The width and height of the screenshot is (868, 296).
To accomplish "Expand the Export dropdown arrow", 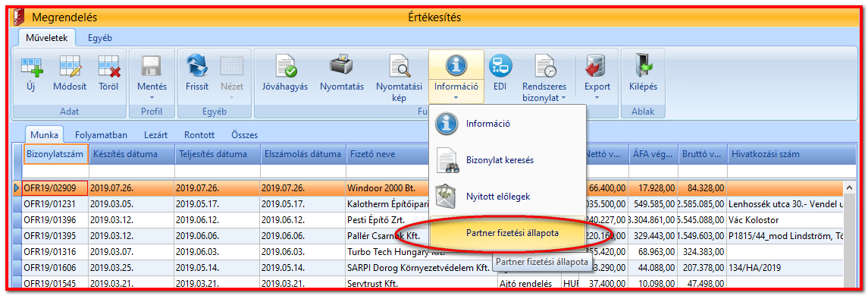I will [597, 98].
